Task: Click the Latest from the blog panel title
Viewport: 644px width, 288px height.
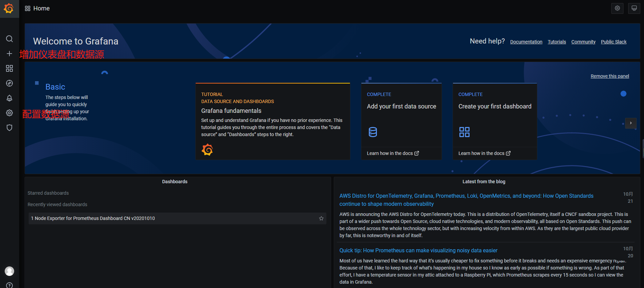Action: [484, 182]
